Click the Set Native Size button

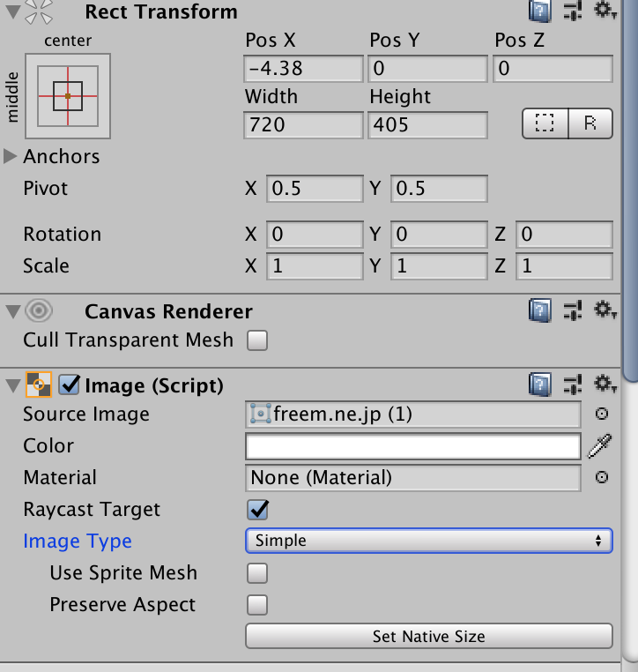click(x=429, y=636)
